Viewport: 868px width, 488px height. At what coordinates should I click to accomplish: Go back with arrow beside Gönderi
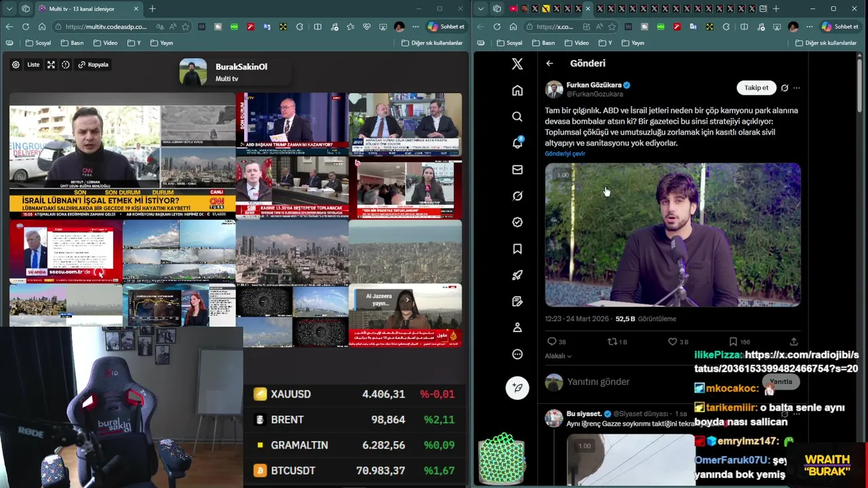[x=549, y=63]
